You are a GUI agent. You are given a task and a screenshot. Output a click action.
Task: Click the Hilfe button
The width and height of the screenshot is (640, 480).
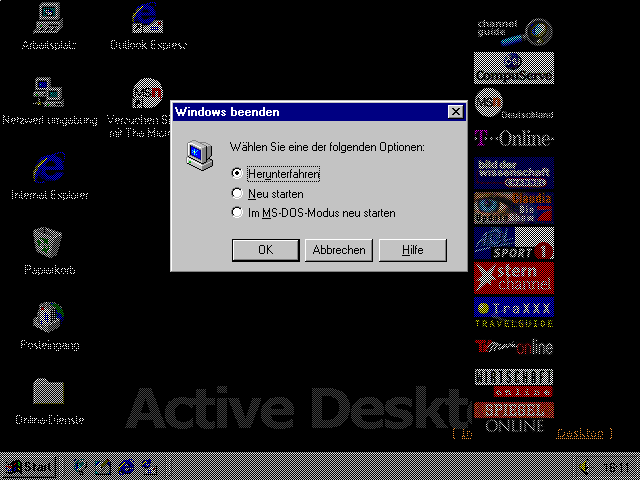[412, 250]
